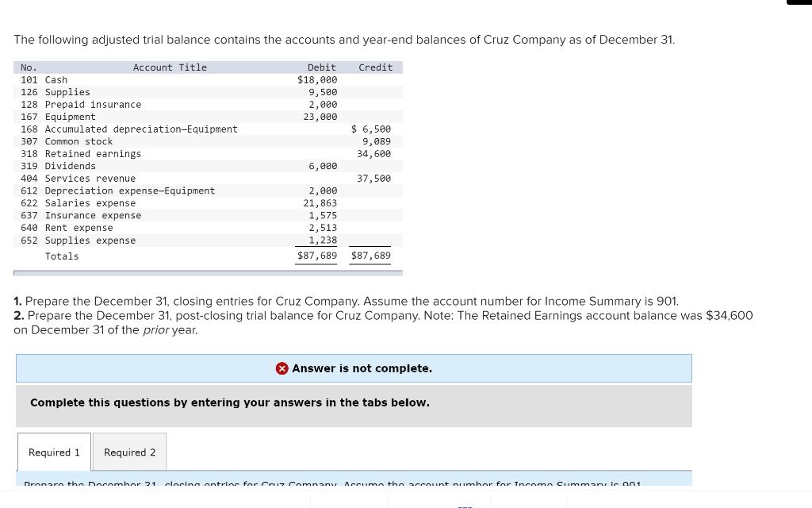Image resolution: width=812 pixels, height=508 pixels.
Task: Click the red X incomplete answer icon
Action: click(x=282, y=368)
